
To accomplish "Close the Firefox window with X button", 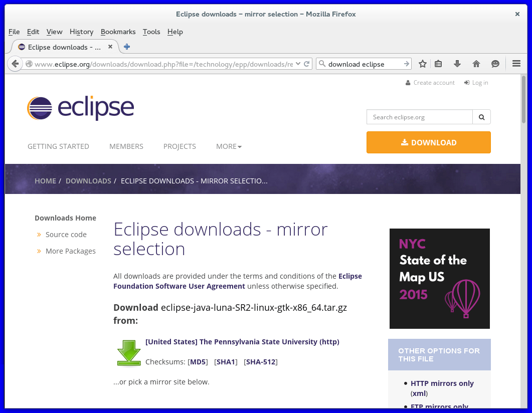I will 517,14.
